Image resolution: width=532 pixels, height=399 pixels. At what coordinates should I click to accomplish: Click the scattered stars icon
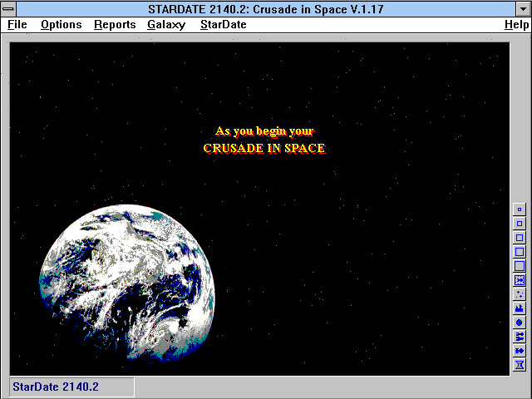coord(519,294)
